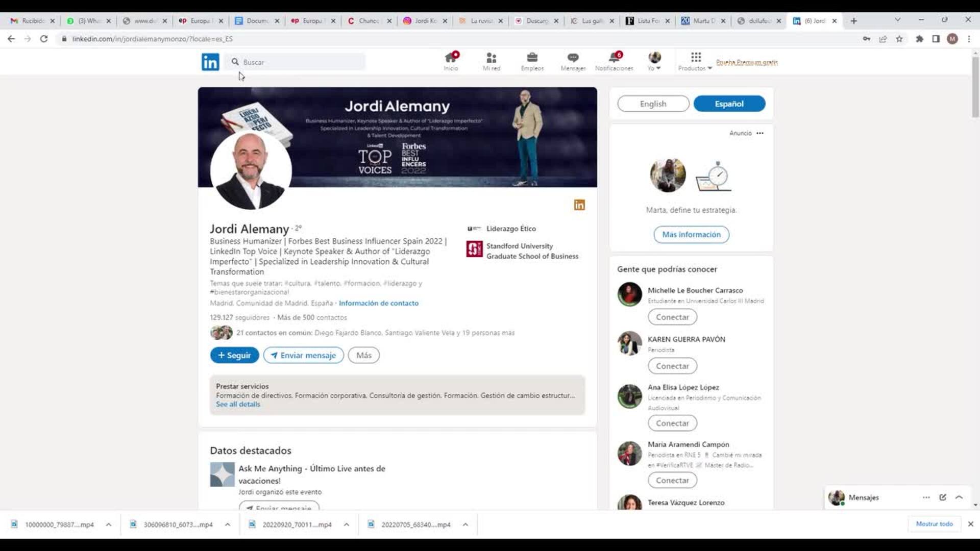The width and height of the screenshot is (980, 551).
Task: Open the Información de contacto link
Action: pos(379,303)
